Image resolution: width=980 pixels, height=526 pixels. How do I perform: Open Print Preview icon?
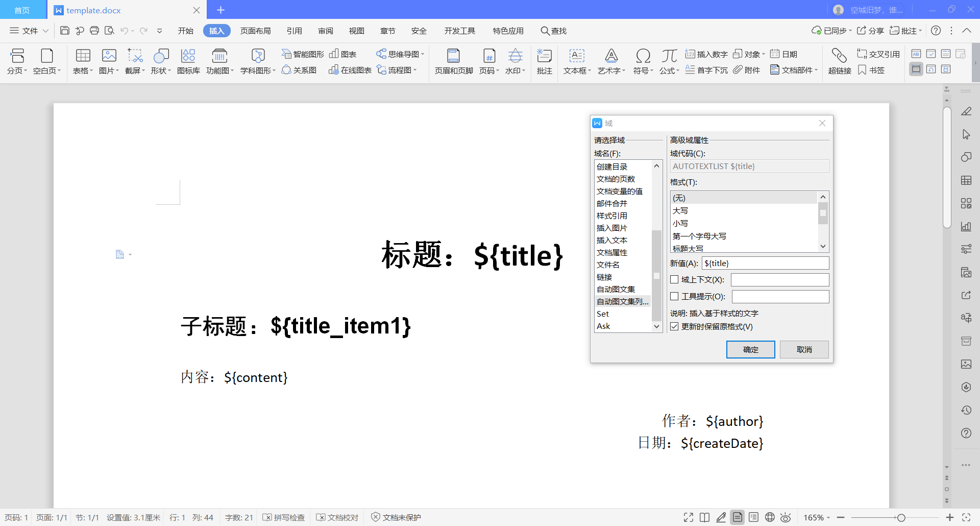tap(109, 31)
